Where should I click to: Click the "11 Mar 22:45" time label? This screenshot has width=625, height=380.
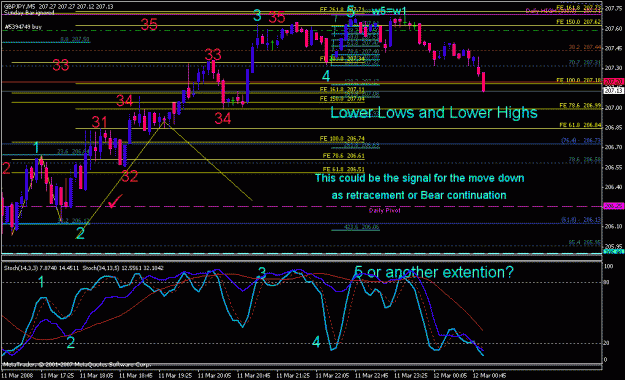tap(371, 376)
